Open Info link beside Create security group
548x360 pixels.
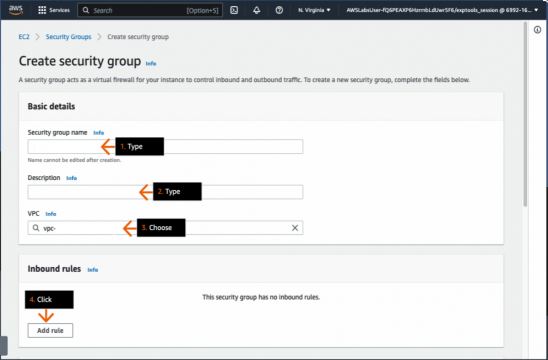[x=151, y=63]
